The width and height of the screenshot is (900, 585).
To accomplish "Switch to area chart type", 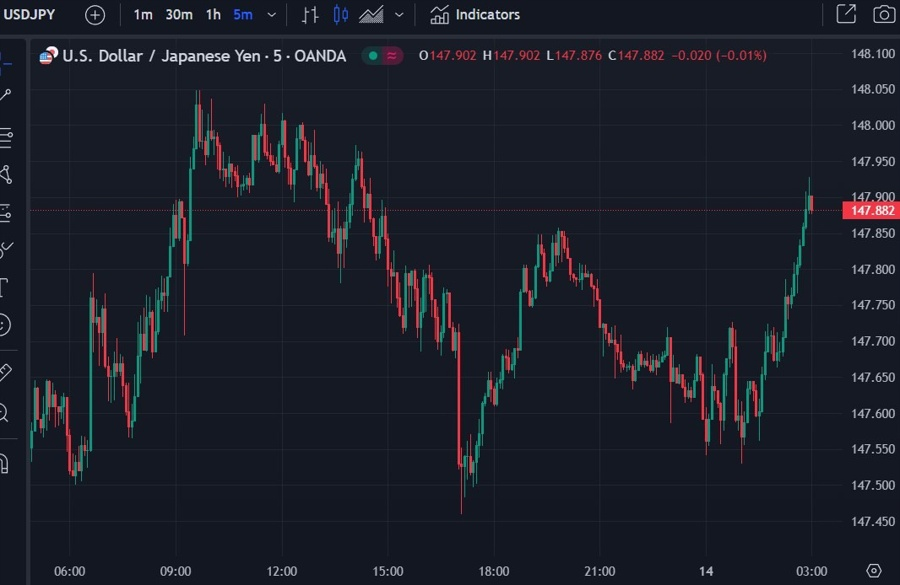I will click(371, 15).
